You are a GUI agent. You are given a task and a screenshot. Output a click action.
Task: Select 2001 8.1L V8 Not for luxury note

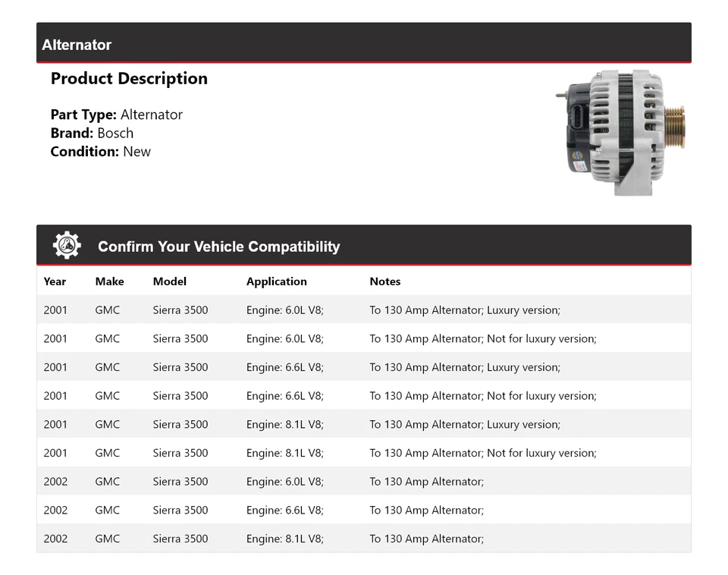coord(483,453)
